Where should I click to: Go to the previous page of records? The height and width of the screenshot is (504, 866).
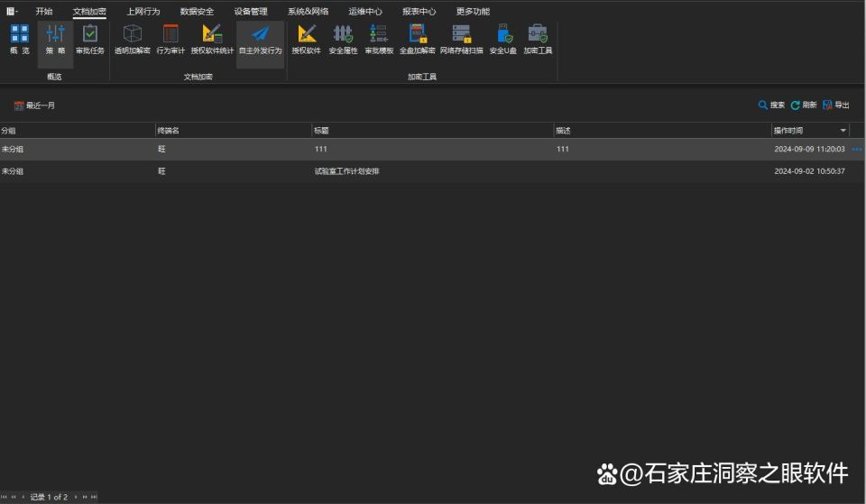click(14, 497)
